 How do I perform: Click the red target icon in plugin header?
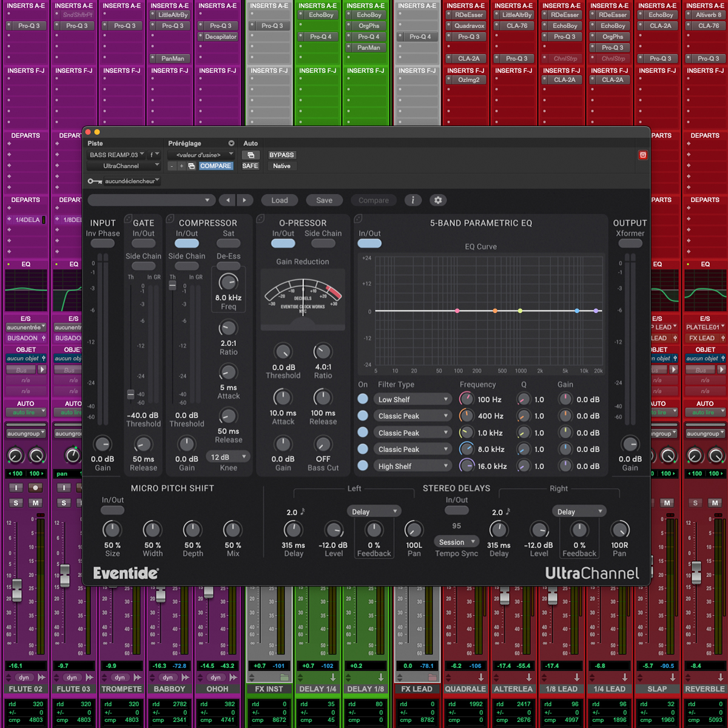click(643, 155)
